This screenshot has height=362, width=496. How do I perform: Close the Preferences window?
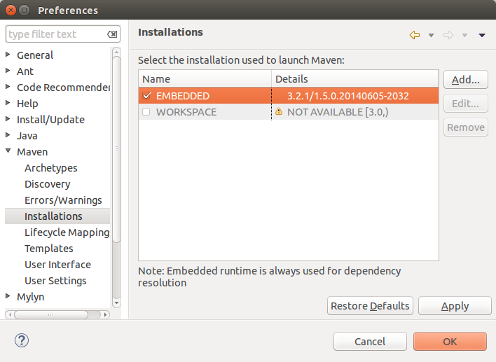coord(11,10)
